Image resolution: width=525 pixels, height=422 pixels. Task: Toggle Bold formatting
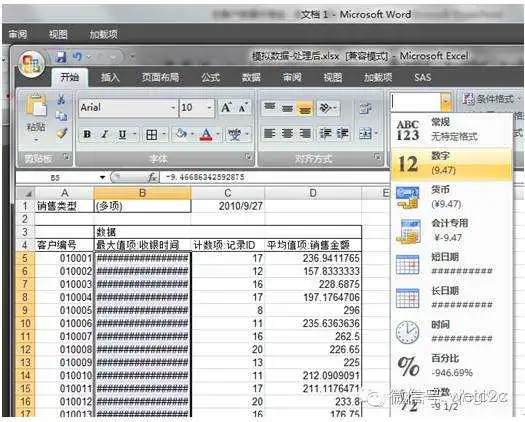click(x=87, y=135)
